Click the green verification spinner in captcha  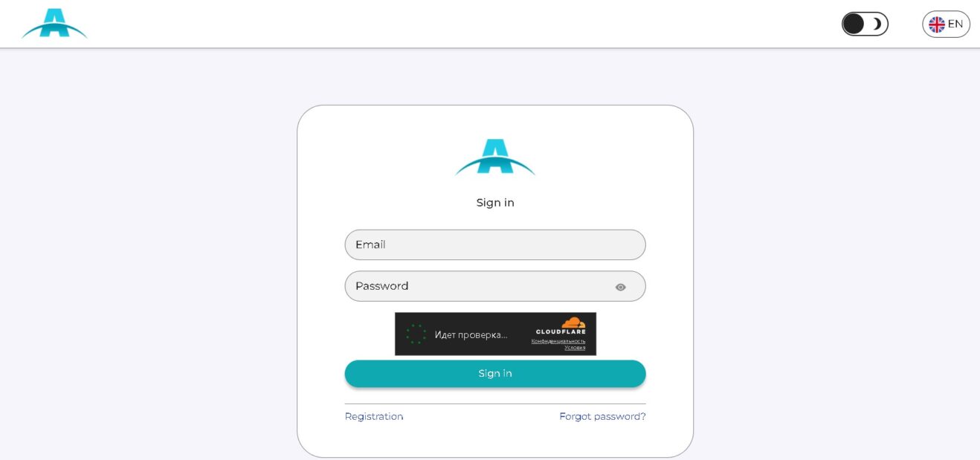click(x=416, y=334)
